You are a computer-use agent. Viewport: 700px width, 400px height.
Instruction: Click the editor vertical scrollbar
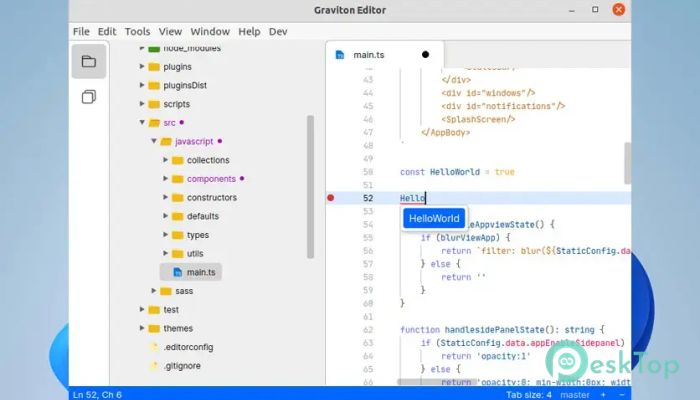(x=627, y=160)
